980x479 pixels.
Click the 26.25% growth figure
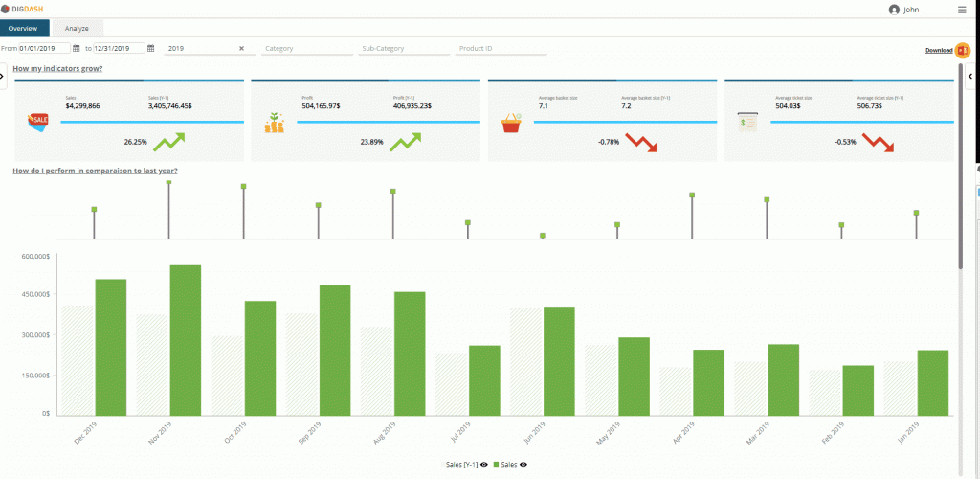click(136, 142)
